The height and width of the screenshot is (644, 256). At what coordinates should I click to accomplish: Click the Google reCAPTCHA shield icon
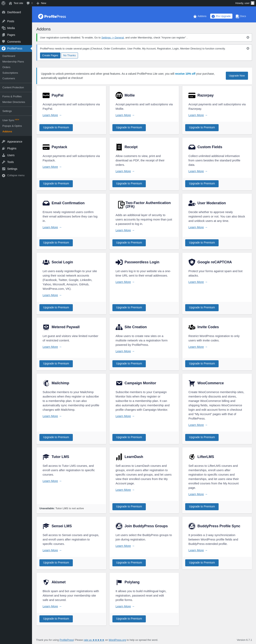pos(192,262)
